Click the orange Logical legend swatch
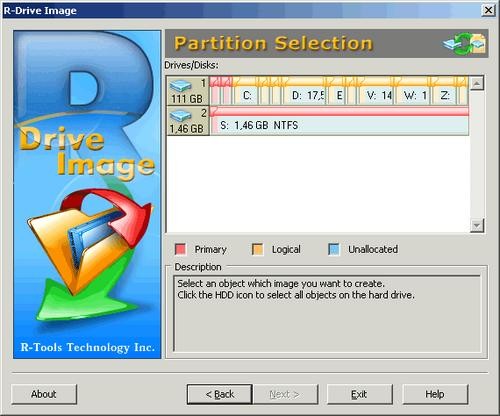Viewport: 500px width, 416px height. [258, 249]
